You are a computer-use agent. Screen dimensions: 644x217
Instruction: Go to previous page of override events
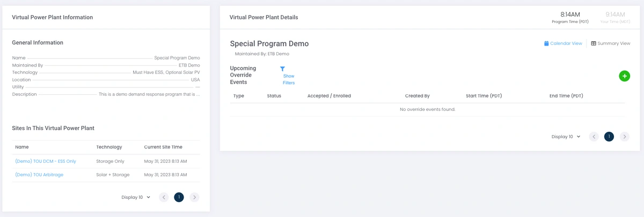tap(594, 137)
